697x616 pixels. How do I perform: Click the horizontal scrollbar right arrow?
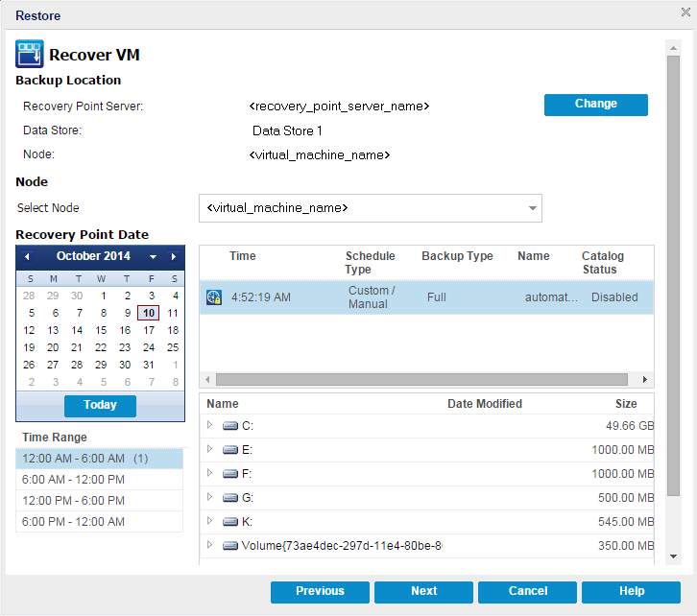(644, 380)
